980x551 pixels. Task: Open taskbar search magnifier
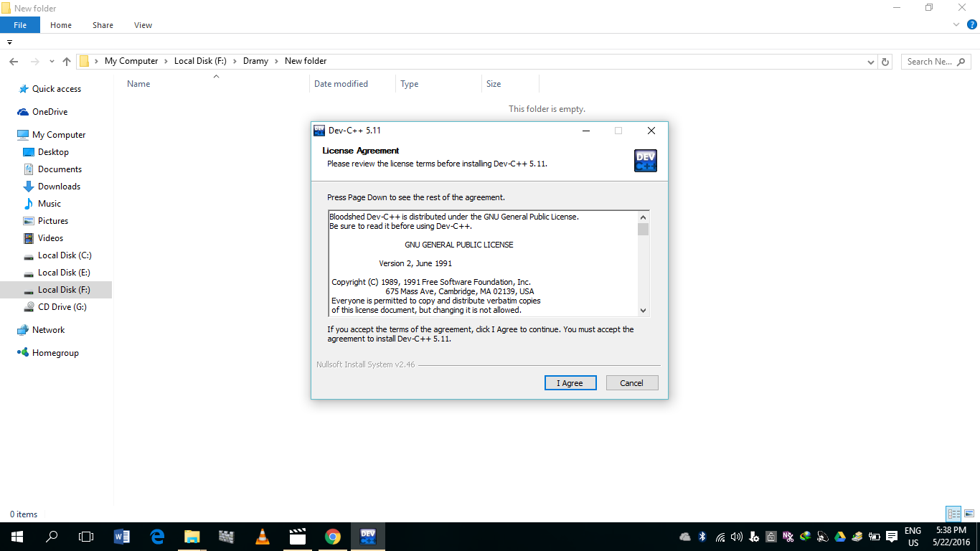(x=52, y=537)
